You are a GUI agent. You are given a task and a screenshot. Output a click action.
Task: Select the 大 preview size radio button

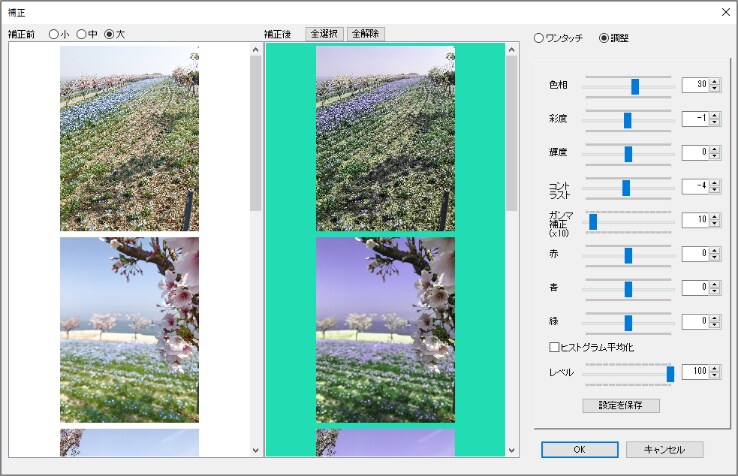click(109, 34)
